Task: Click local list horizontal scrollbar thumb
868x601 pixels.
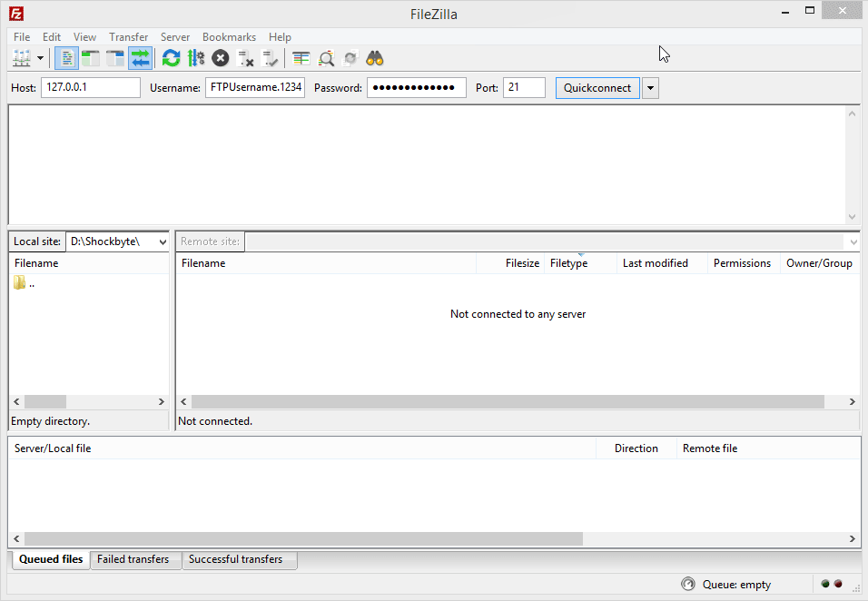Action: [x=45, y=402]
